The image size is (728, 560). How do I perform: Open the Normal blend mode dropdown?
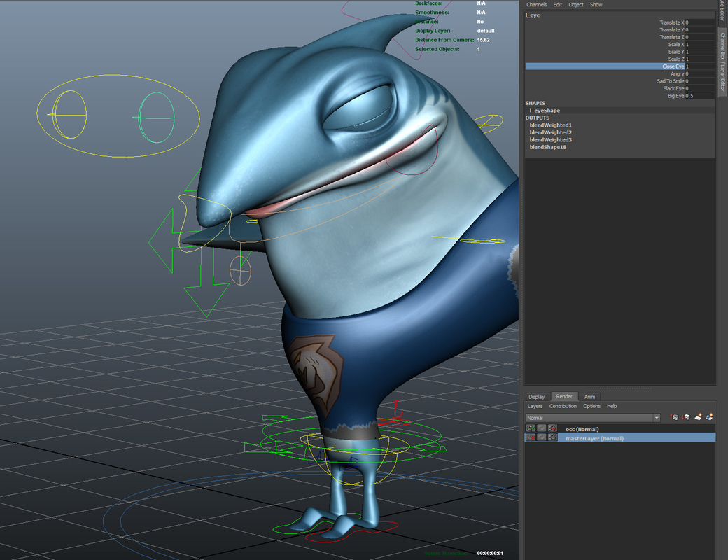657,418
